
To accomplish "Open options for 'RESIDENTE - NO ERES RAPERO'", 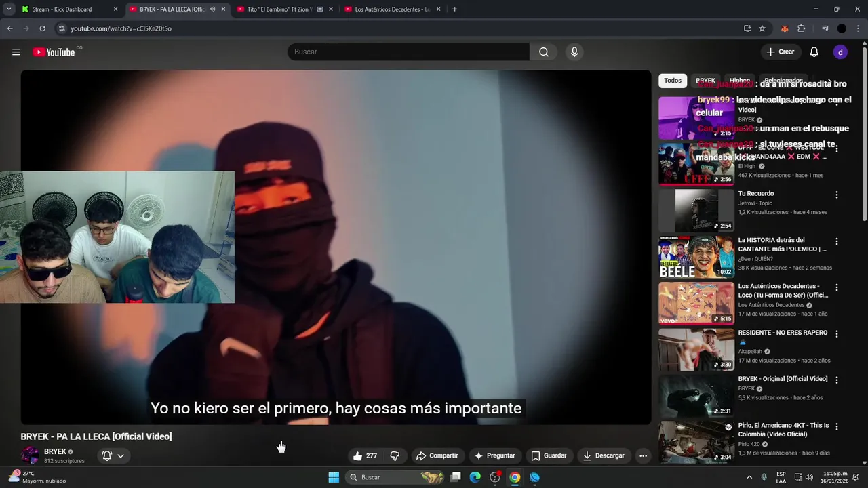I will tap(837, 334).
